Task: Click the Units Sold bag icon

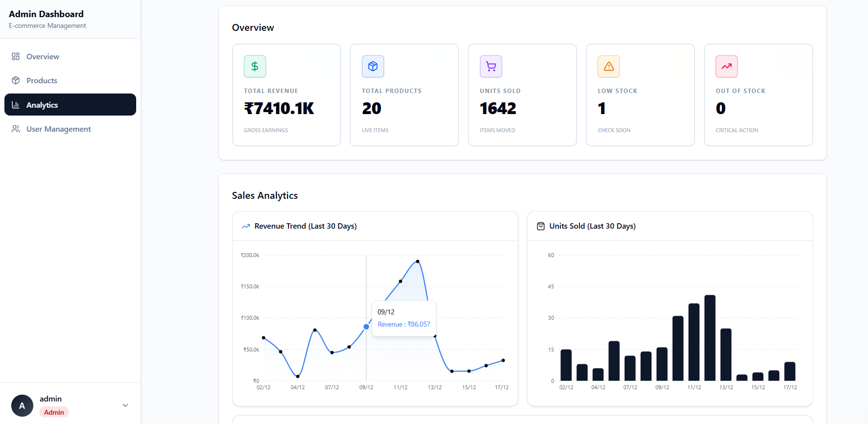Action: point(541,226)
